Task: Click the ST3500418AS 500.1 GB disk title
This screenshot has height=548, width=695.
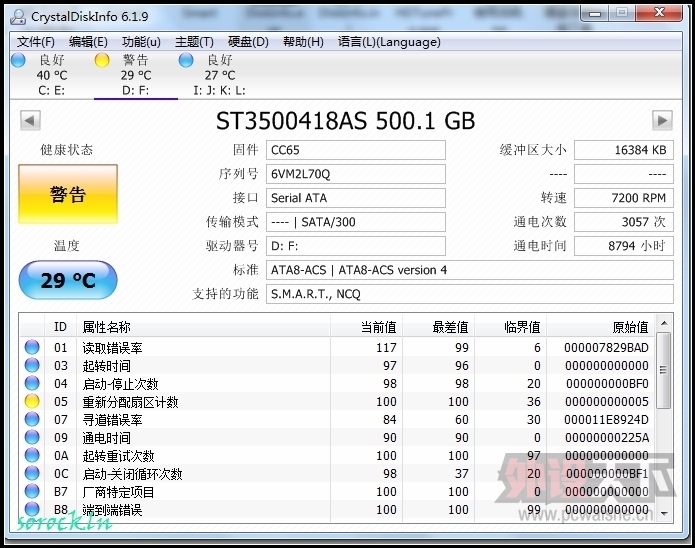Action: (x=345, y=121)
